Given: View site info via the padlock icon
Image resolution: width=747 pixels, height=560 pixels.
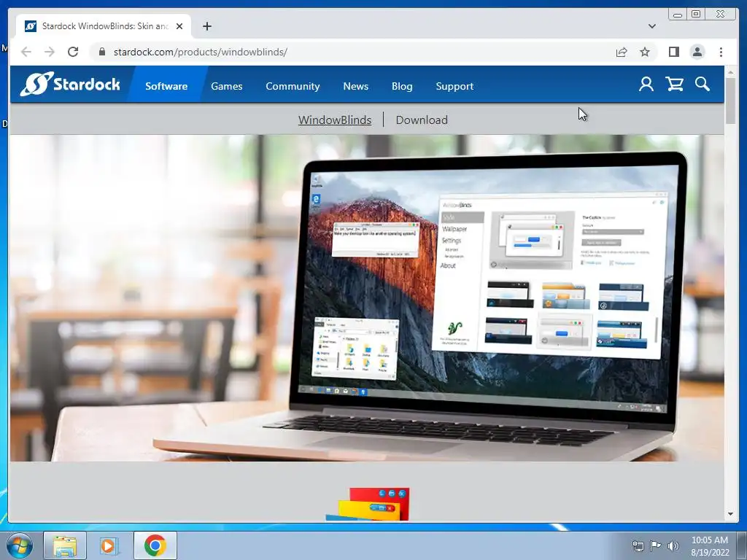Looking at the screenshot, I should pyautogui.click(x=101, y=52).
